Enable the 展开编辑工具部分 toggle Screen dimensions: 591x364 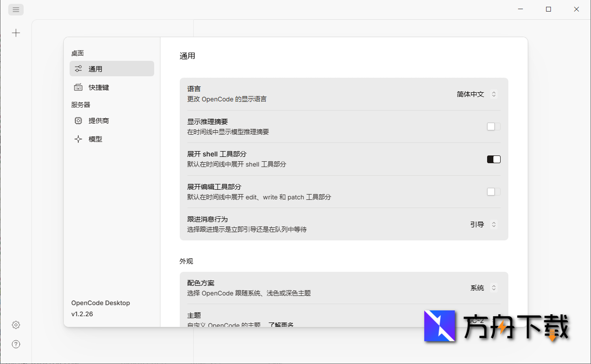(492, 192)
